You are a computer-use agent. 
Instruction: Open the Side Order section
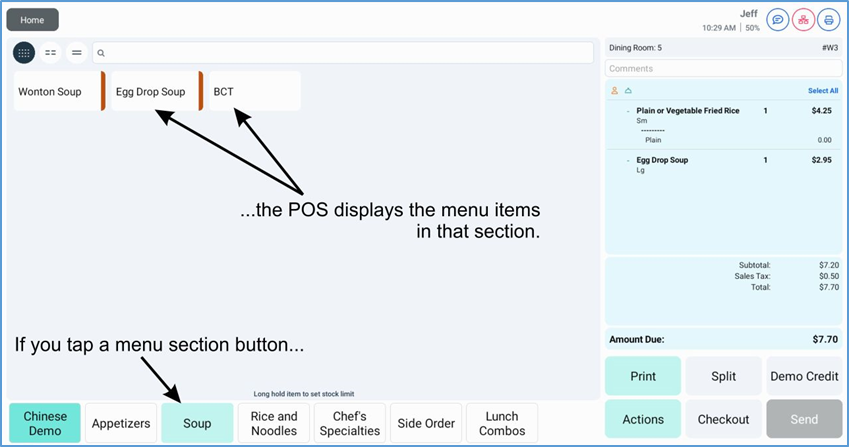click(426, 423)
